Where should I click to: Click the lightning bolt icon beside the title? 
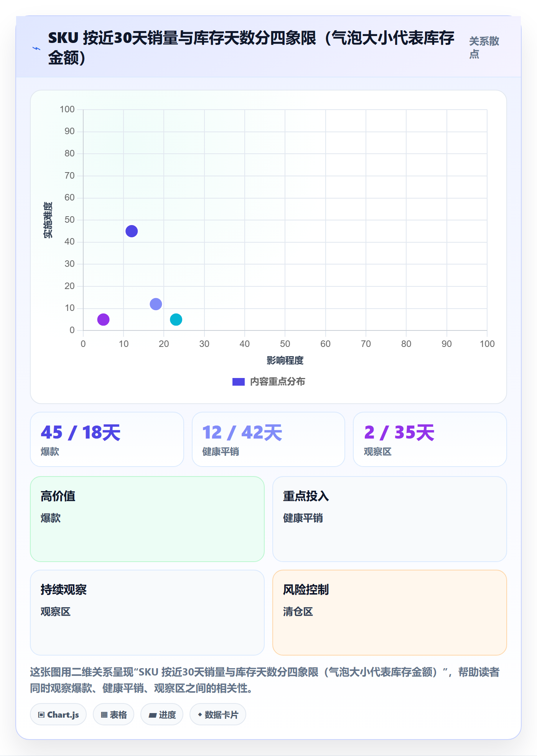pos(36,48)
